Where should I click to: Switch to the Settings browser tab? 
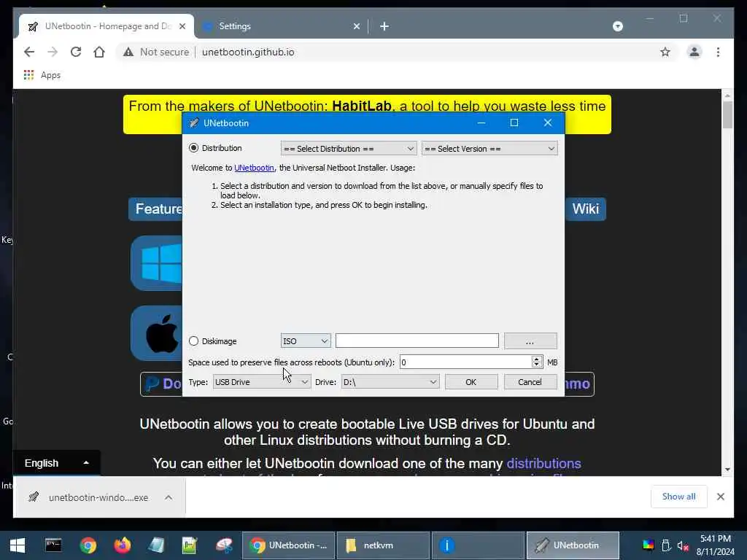tap(281, 26)
